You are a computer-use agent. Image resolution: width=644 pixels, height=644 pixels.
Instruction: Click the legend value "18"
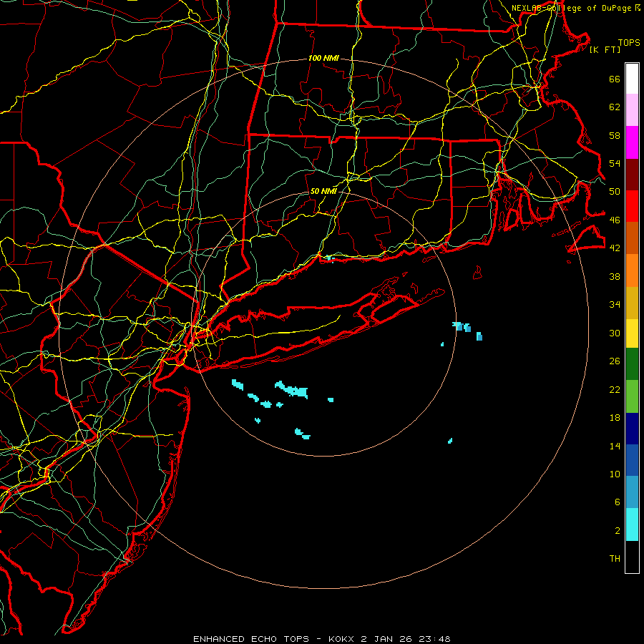[x=615, y=417]
